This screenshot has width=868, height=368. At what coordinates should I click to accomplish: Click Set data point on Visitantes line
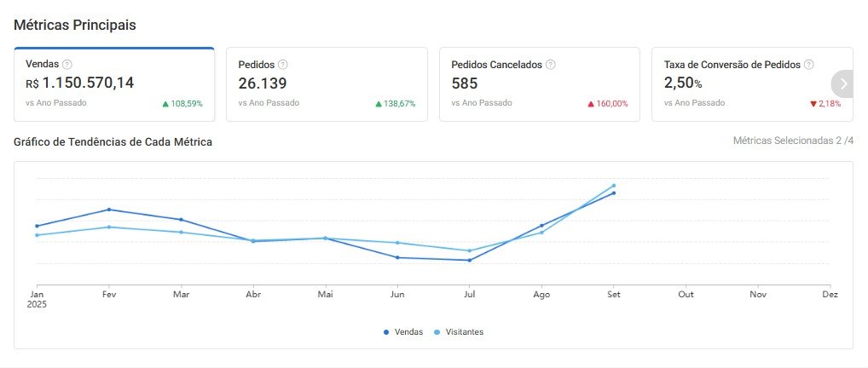(x=613, y=186)
